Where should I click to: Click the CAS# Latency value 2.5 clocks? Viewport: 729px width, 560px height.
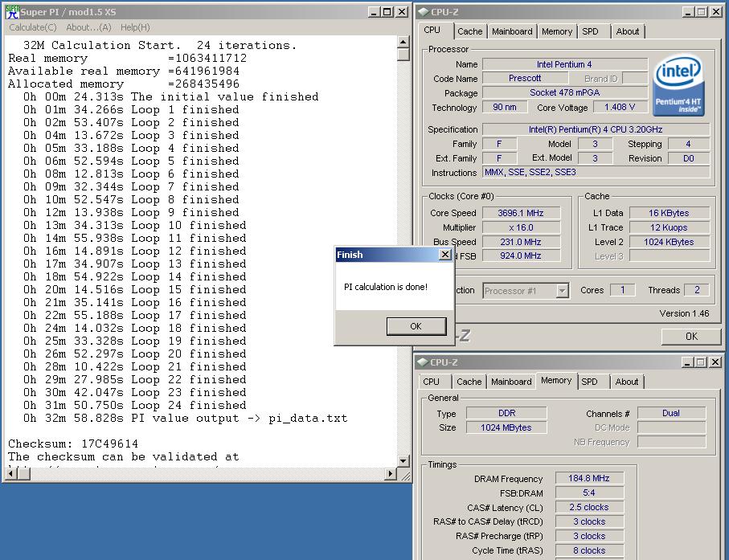(589, 507)
